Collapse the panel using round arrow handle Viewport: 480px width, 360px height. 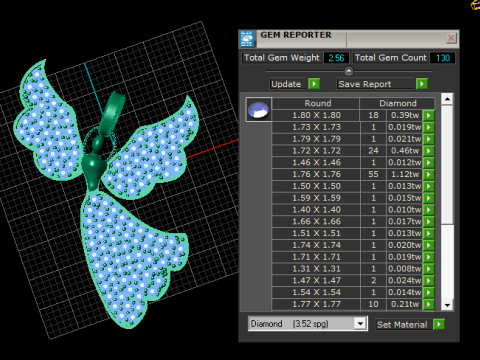[349, 71]
